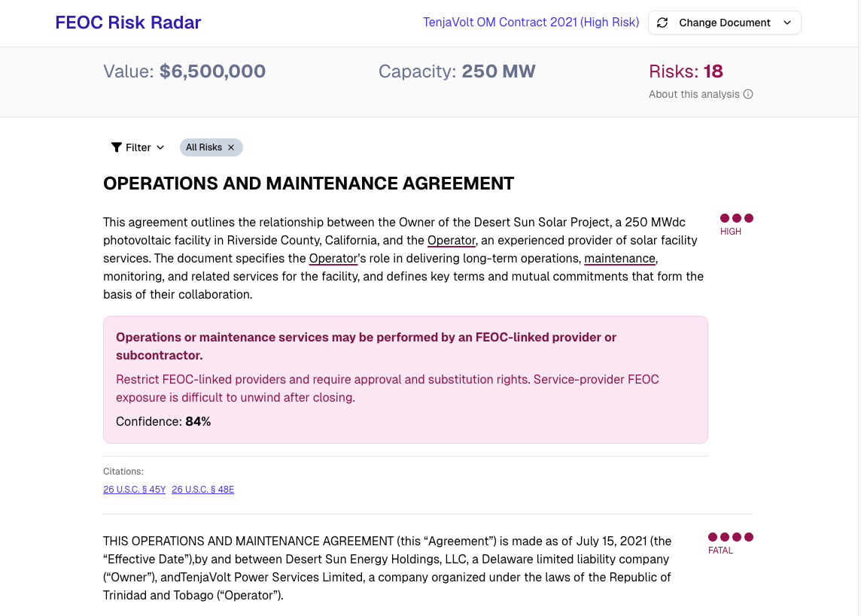
Task: Click the Risks: 18 counter
Action: [x=686, y=71]
